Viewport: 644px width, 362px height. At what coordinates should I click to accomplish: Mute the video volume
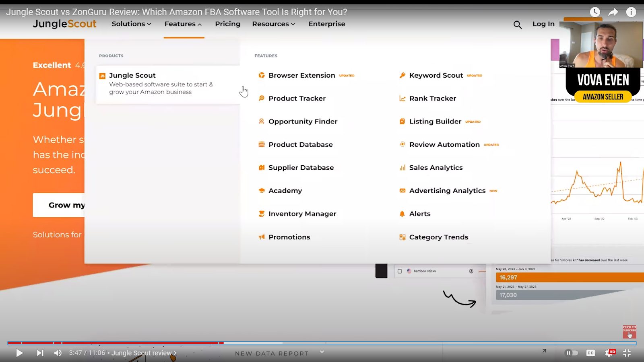58,353
